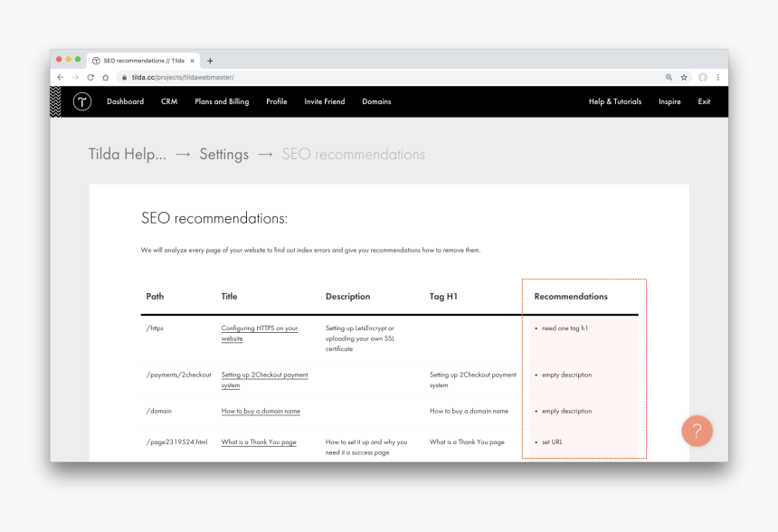Go to Tilda Help... breadcrumb
The width and height of the screenshot is (778, 532).
click(x=128, y=155)
